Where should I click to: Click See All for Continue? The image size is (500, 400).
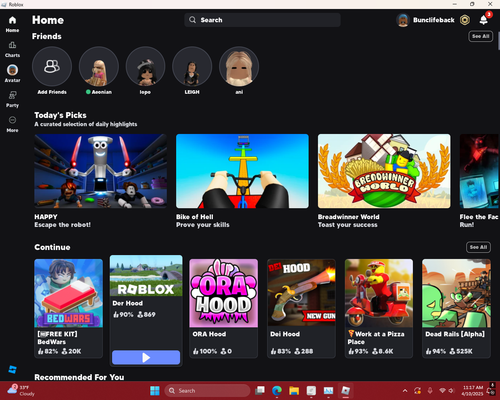tap(478, 247)
